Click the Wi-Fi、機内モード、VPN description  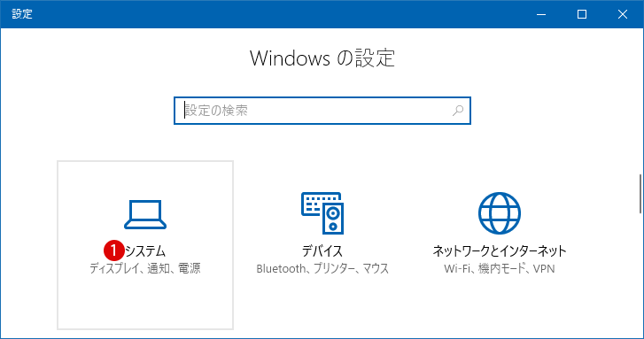[x=500, y=268]
